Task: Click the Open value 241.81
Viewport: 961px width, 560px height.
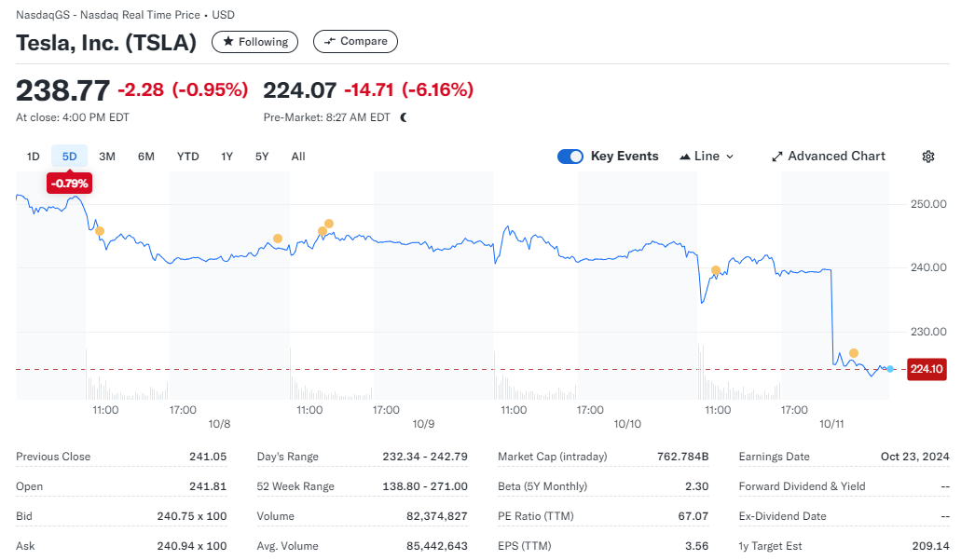Action: click(208, 486)
